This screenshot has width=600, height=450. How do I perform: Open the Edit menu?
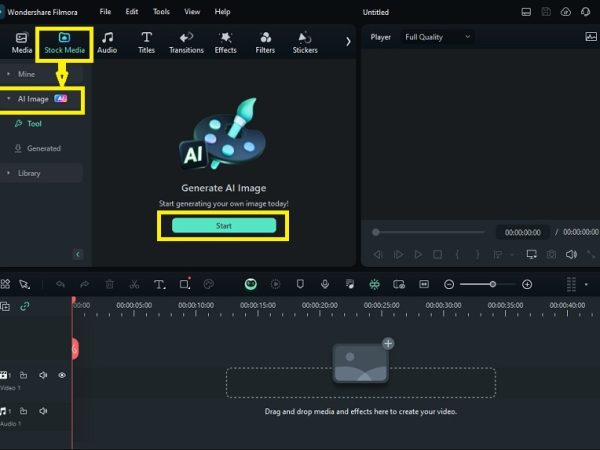point(132,12)
